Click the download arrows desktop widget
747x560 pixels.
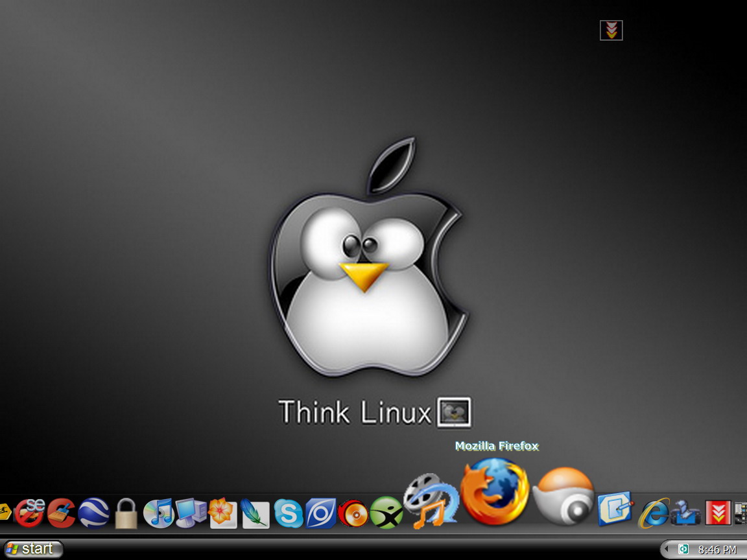point(611,30)
